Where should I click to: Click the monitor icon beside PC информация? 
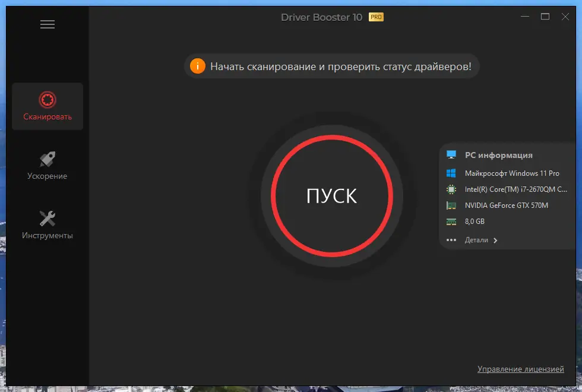tap(451, 154)
